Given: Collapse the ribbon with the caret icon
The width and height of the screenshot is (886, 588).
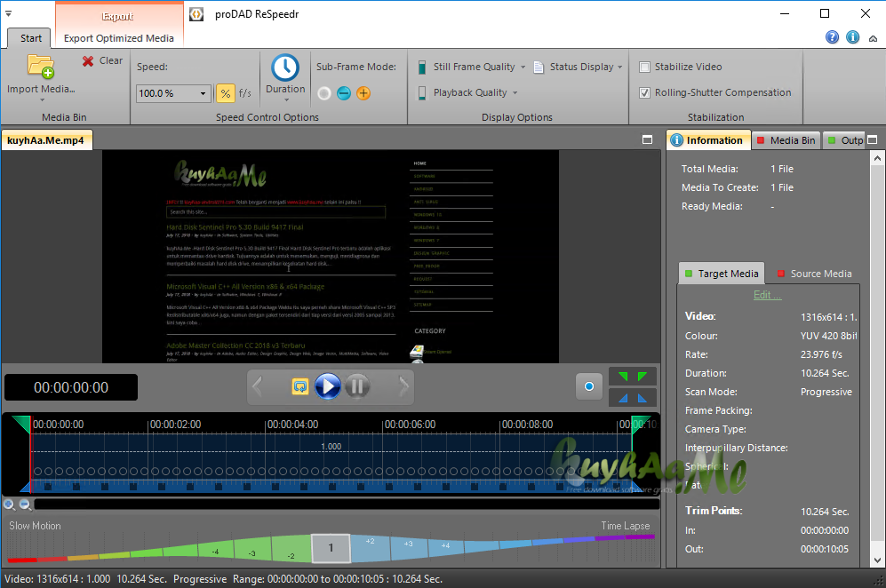Looking at the screenshot, I should click(873, 38).
